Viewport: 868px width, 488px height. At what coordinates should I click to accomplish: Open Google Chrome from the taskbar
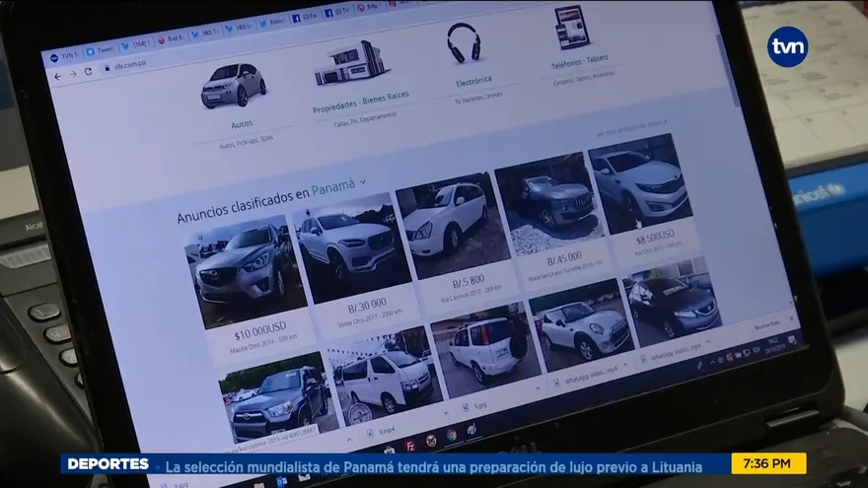[x=453, y=435]
